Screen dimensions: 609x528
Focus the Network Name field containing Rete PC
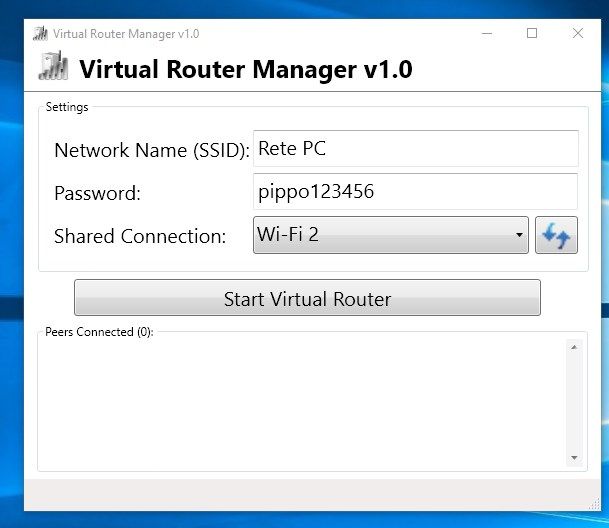tap(416, 149)
